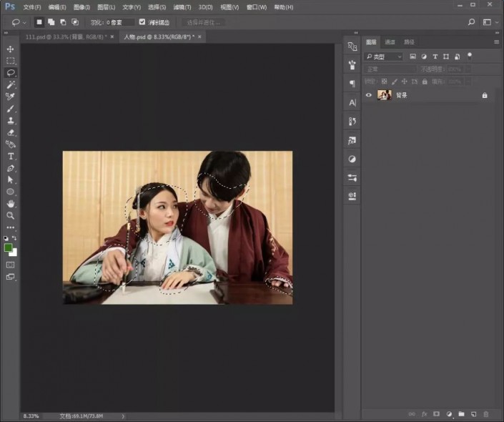Choose Subtract from Selection mode
This screenshot has width=504, height=422.
pyautogui.click(x=63, y=22)
